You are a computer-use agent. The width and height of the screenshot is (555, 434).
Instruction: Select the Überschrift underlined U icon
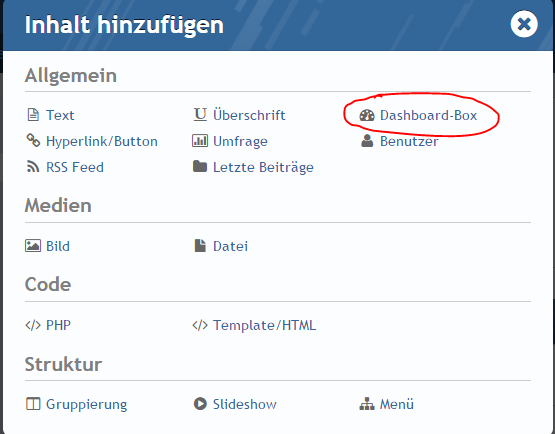(200, 115)
